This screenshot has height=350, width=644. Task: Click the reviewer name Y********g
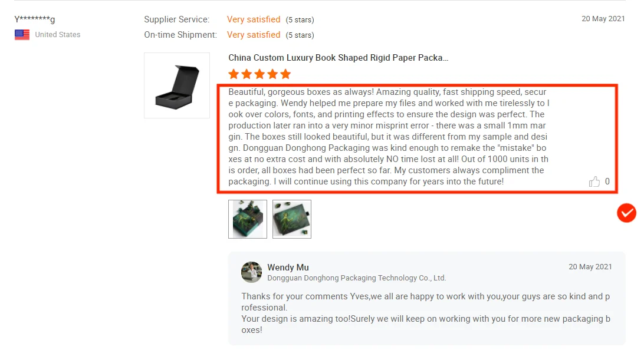pos(34,19)
